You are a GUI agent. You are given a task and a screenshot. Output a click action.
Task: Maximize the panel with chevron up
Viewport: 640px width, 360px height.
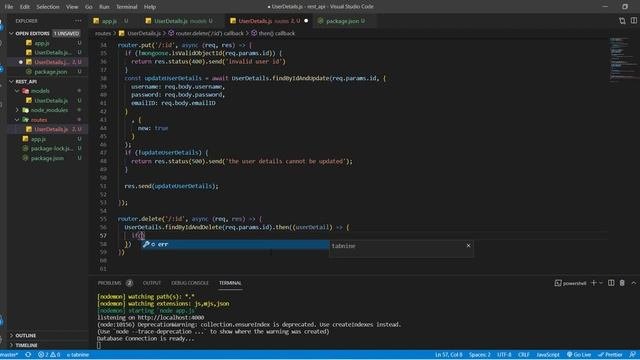click(633, 283)
